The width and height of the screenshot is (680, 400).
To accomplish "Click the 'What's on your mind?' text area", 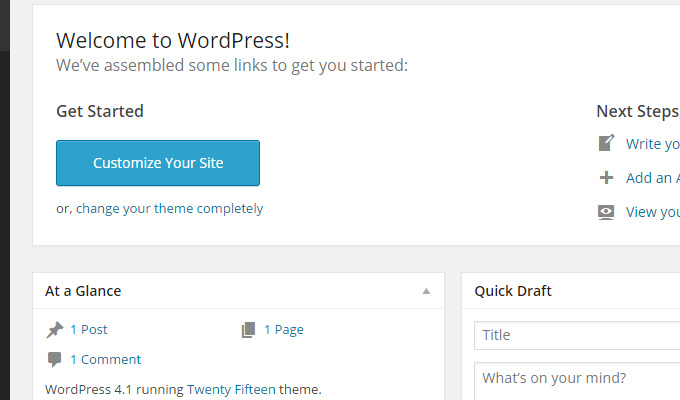I will point(577,381).
